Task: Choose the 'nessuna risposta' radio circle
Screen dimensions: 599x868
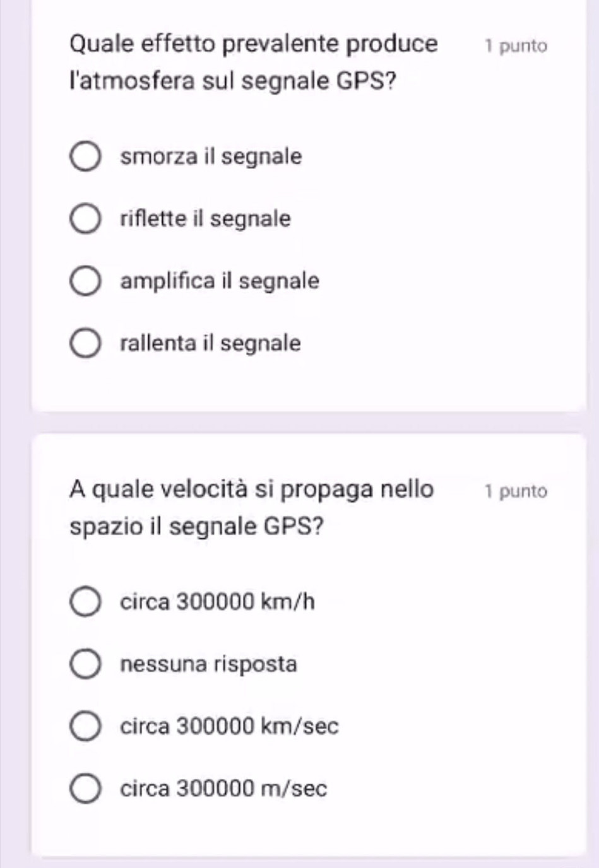Action: [85, 664]
